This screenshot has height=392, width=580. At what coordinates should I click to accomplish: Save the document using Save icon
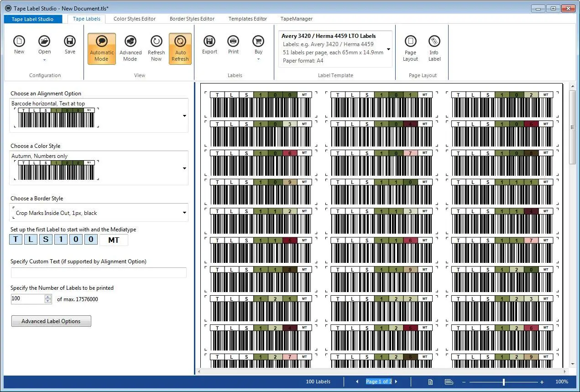(70, 42)
